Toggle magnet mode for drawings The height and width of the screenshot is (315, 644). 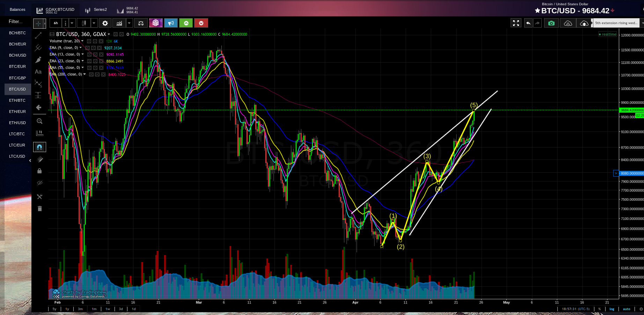pyautogui.click(x=39, y=147)
